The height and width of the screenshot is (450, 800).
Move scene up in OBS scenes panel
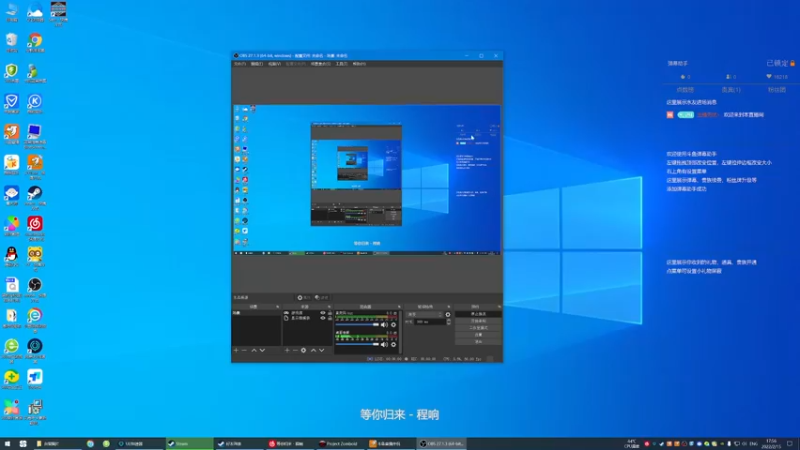(254, 351)
